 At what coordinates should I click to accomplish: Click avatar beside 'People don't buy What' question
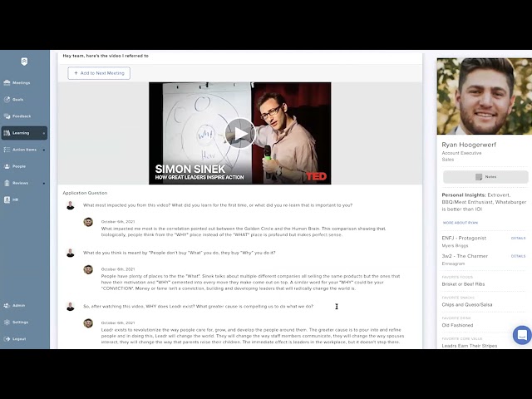(70, 253)
